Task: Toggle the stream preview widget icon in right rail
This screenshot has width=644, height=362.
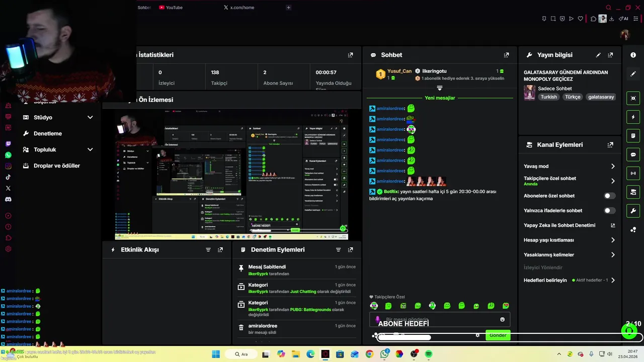Action: (633, 98)
